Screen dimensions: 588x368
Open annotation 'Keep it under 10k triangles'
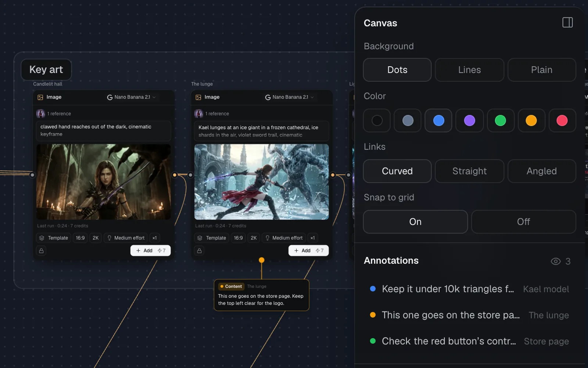[x=470, y=289]
